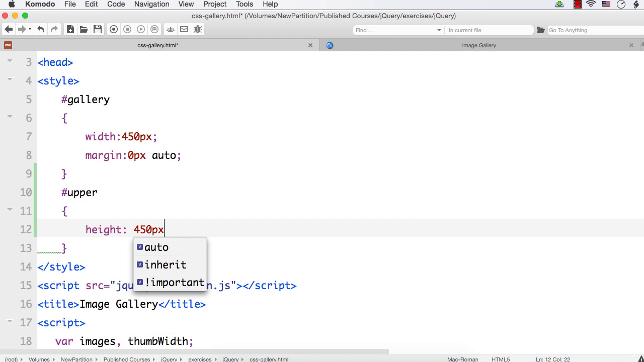Click the clock timer menu bar icon

point(621,4)
